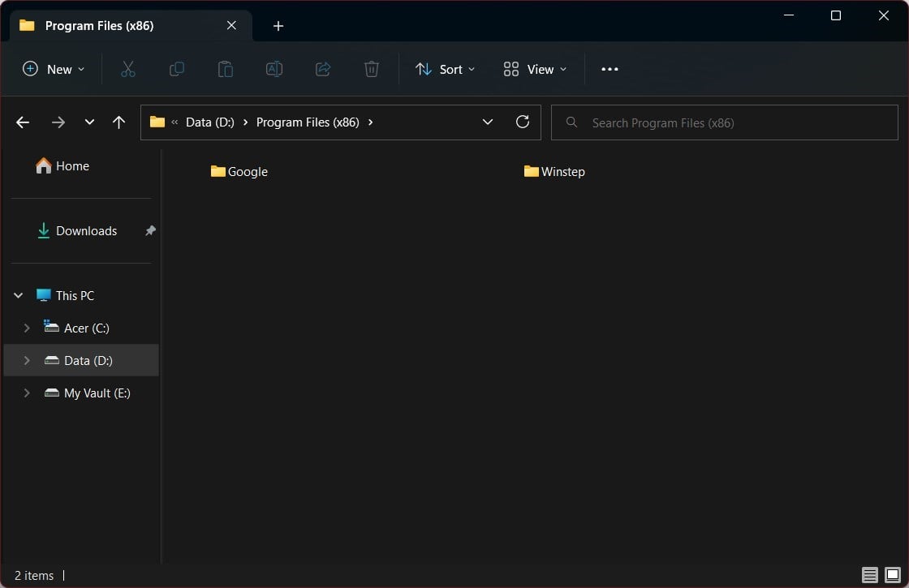Expand the My Vault (E:) drive node

pos(27,393)
